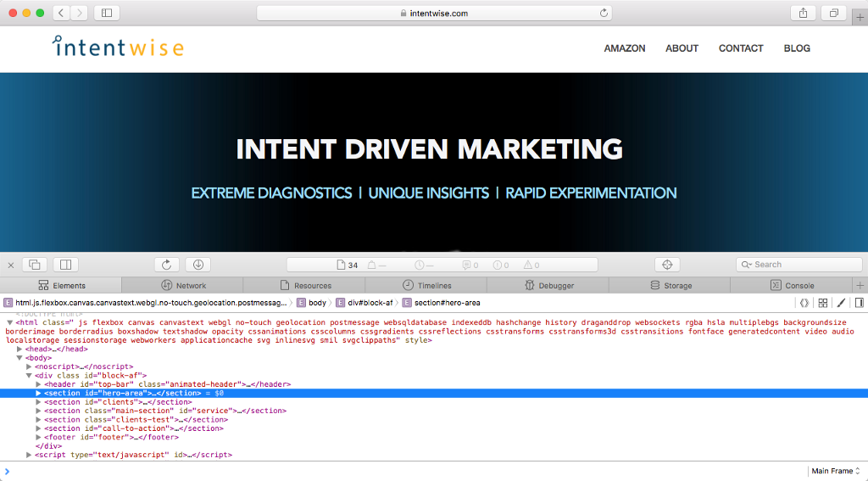Expand the section hero-area node

point(38,394)
